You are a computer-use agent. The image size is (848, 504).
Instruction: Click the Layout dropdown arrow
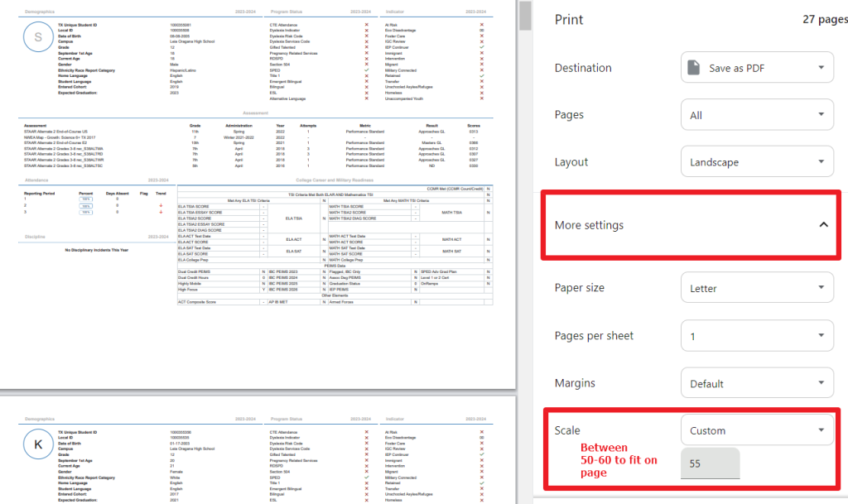tap(823, 161)
